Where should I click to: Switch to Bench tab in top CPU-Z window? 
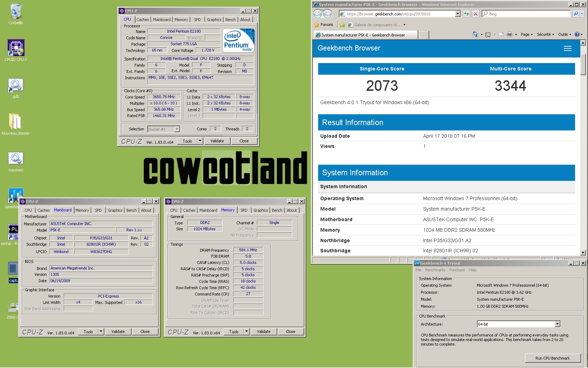pyautogui.click(x=230, y=20)
